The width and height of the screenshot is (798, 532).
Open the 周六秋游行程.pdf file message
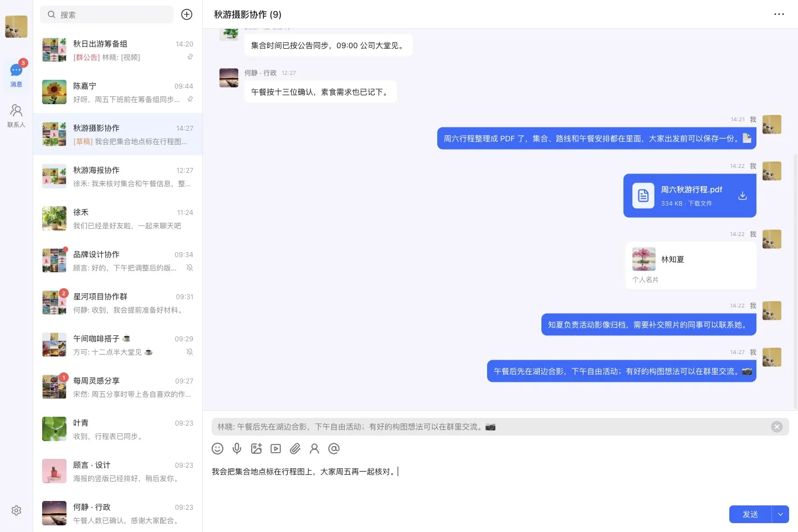690,196
